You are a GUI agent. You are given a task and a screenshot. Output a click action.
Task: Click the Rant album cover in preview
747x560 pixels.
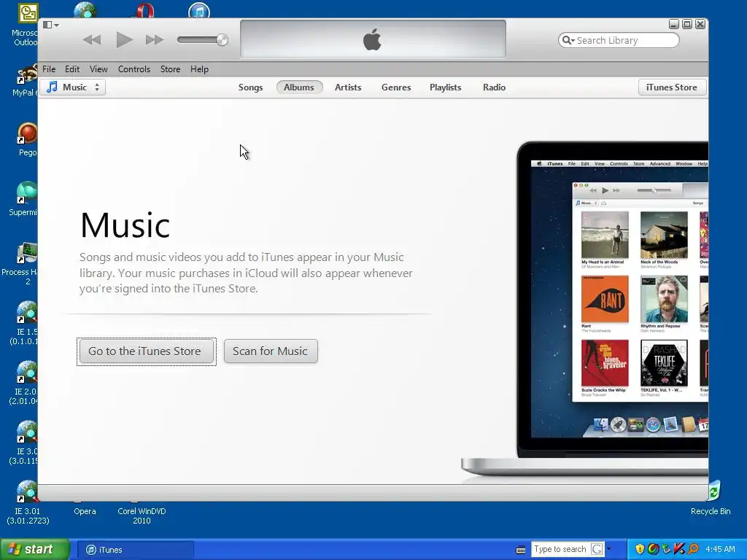(x=605, y=299)
